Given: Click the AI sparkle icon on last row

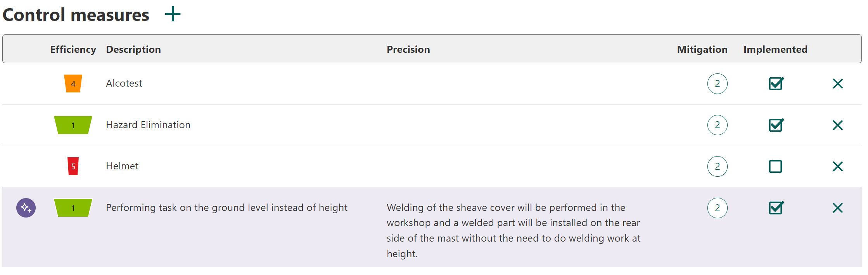Looking at the screenshot, I should (x=26, y=208).
